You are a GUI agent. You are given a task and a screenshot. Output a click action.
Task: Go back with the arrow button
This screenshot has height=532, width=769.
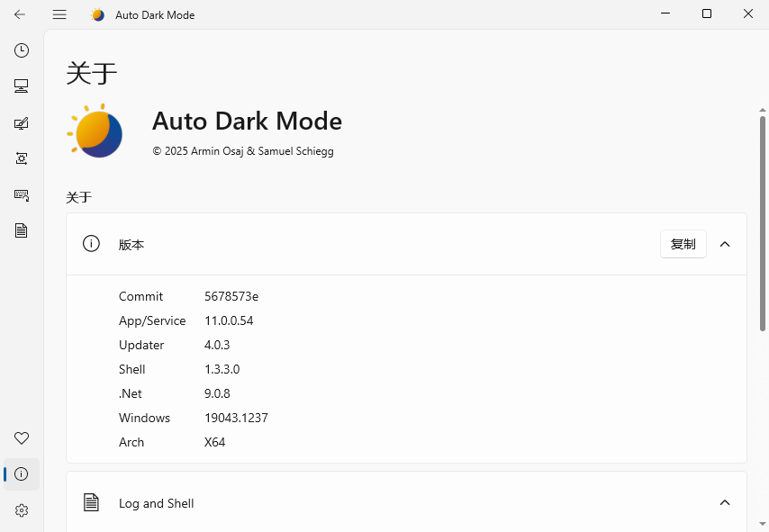[20, 14]
